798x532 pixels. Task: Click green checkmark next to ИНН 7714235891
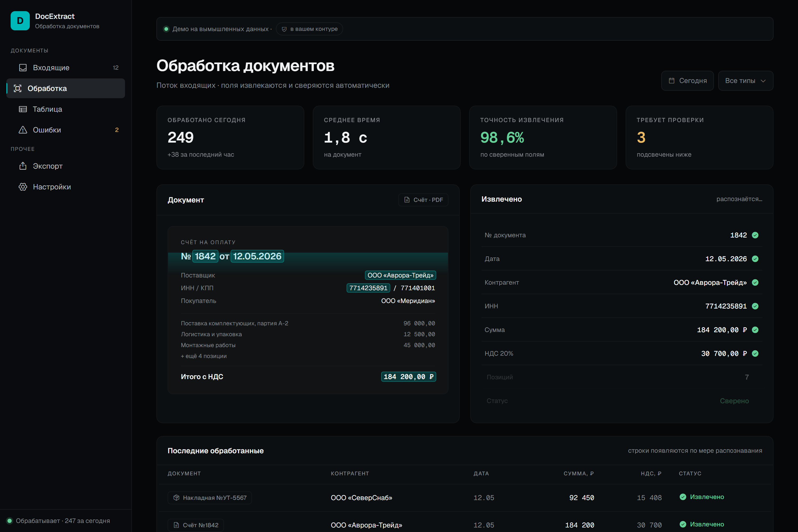[x=755, y=306]
